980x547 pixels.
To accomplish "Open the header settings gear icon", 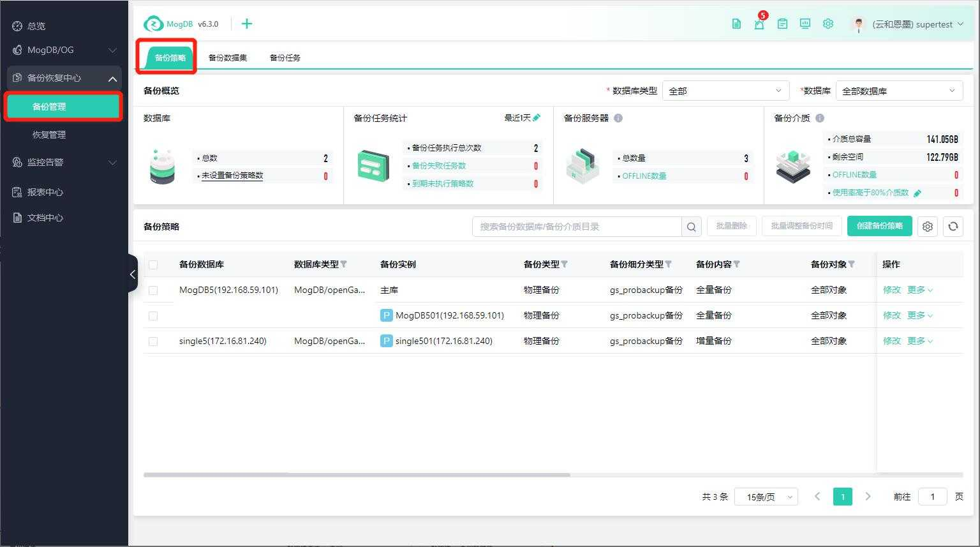I will tap(828, 24).
